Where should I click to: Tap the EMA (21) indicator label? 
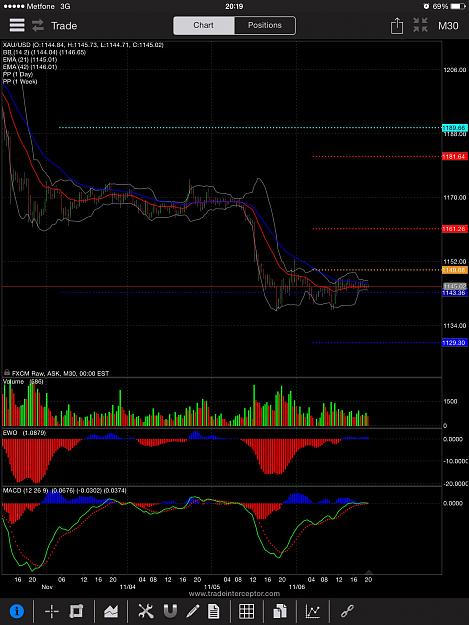coord(30,60)
